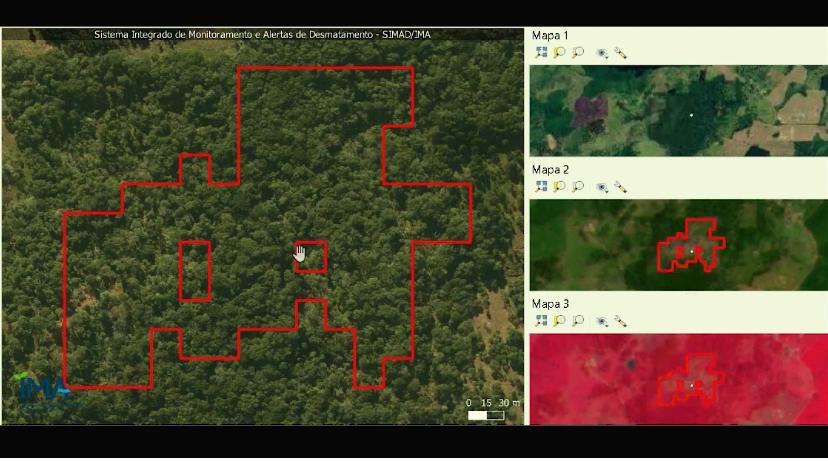
Task: Click the yellow magnifier icon in Mapa 2 toolbar
Action: (559, 187)
